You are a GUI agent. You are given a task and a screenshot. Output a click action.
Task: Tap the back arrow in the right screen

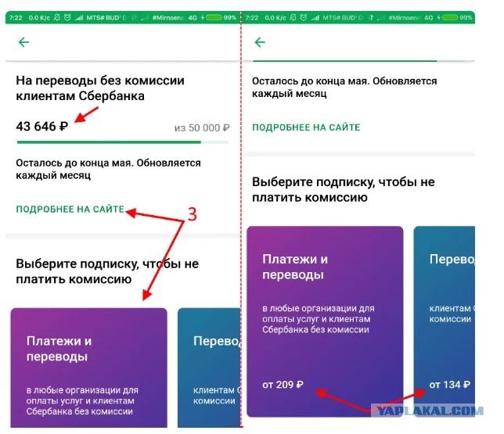click(x=260, y=42)
